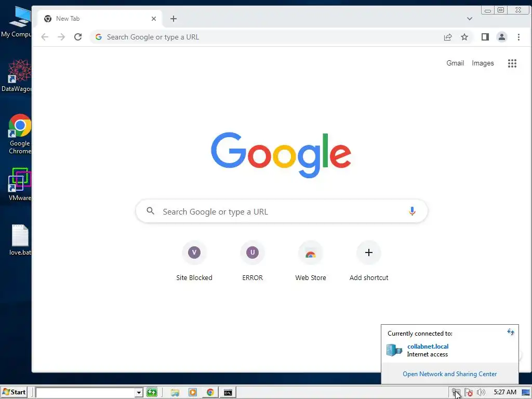
Task: Go forward using Chrome's forward arrow
Action: pyautogui.click(x=61, y=37)
